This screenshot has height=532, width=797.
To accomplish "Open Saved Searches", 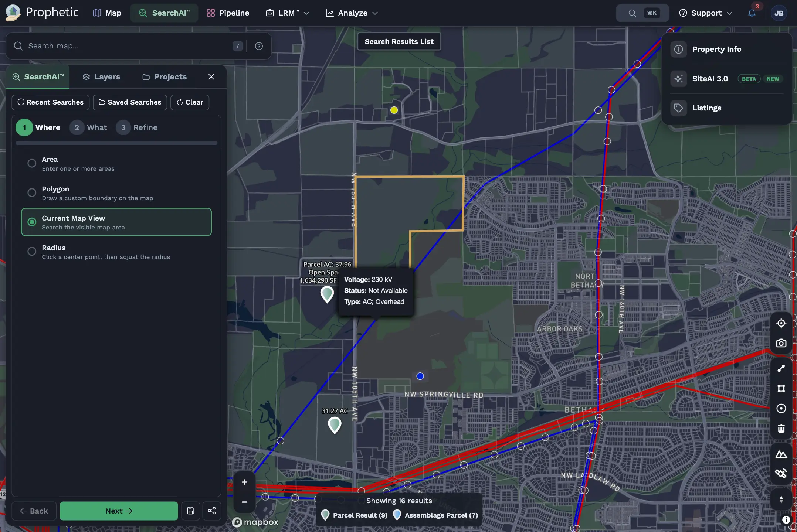I will coord(130,102).
